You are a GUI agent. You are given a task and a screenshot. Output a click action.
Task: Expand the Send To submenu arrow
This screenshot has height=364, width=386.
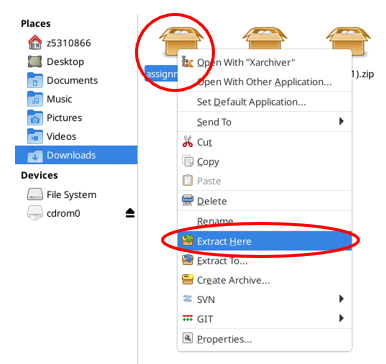click(341, 121)
